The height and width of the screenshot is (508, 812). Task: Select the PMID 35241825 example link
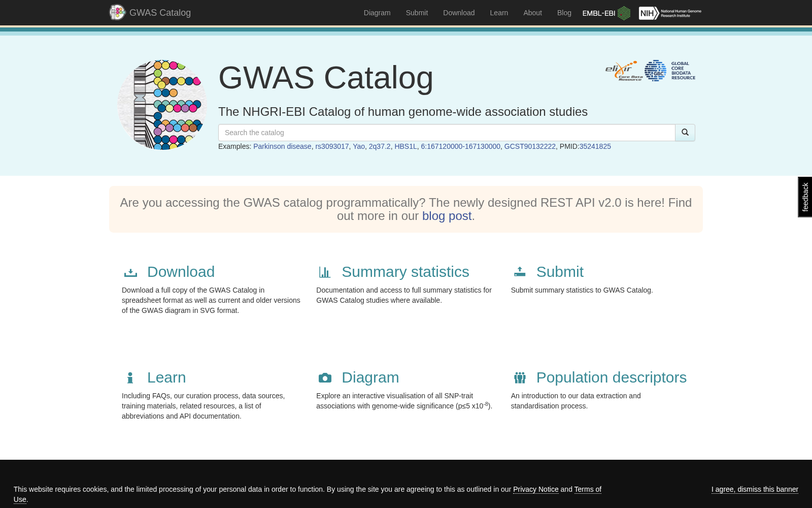tap(595, 146)
